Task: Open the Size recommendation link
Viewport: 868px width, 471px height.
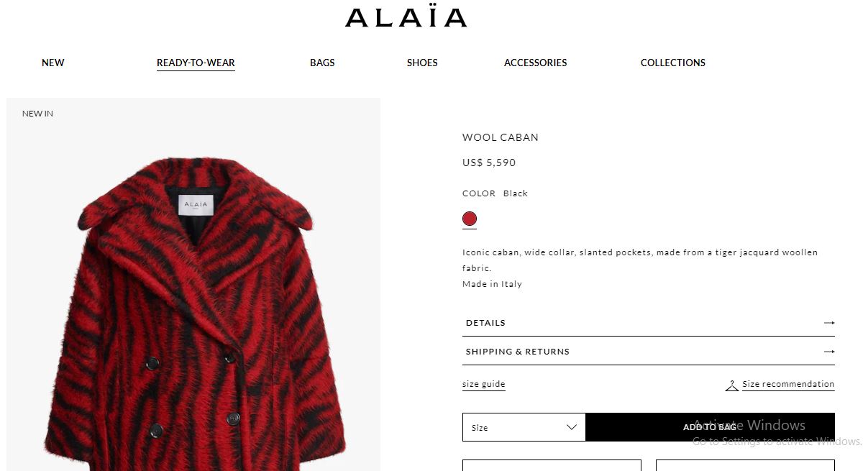Action: 788,384
